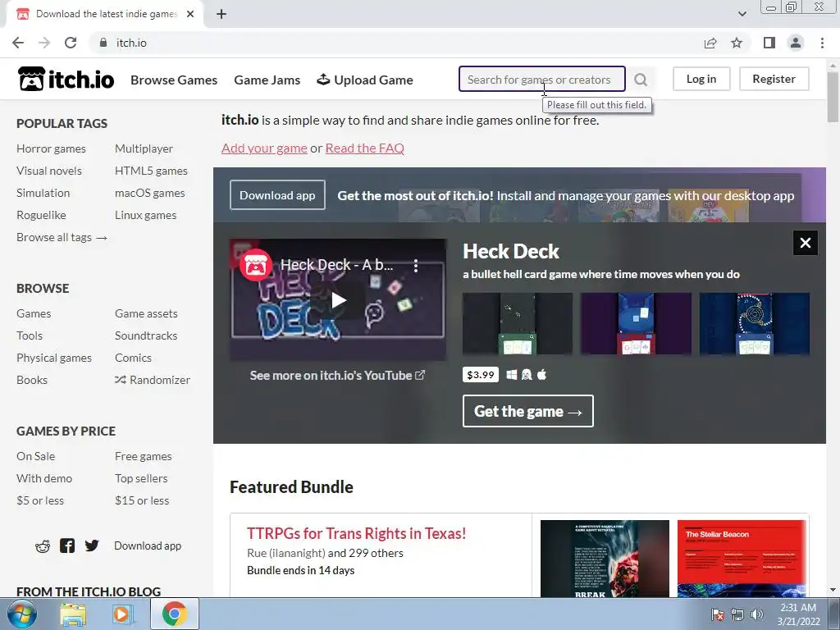840x630 pixels.
Task: Open Game Jams menu
Action: [x=267, y=80]
